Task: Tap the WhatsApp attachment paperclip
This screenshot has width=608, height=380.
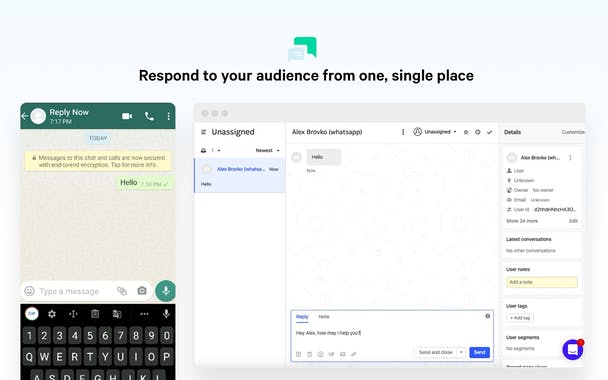Action: pos(122,291)
